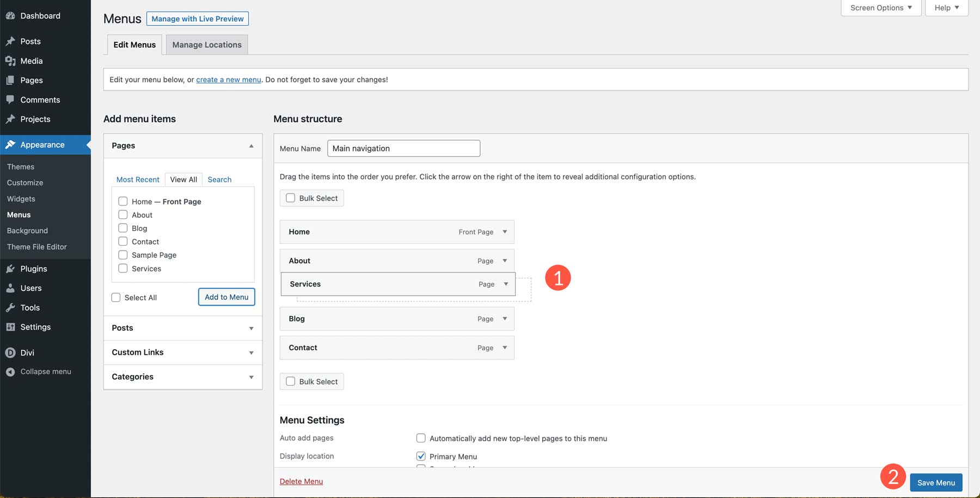Switch to the Manage Locations tab
980x498 pixels.
[207, 45]
